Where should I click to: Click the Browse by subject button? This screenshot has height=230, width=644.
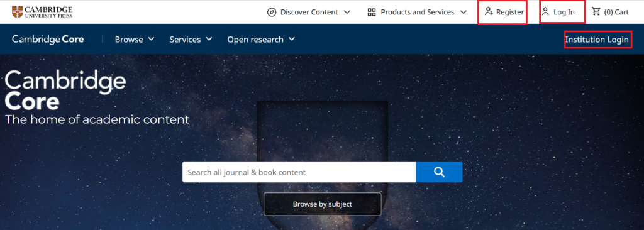coord(323,204)
